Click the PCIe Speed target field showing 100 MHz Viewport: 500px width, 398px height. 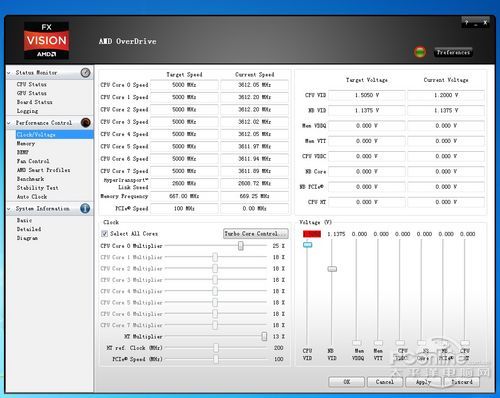pos(184,208)
